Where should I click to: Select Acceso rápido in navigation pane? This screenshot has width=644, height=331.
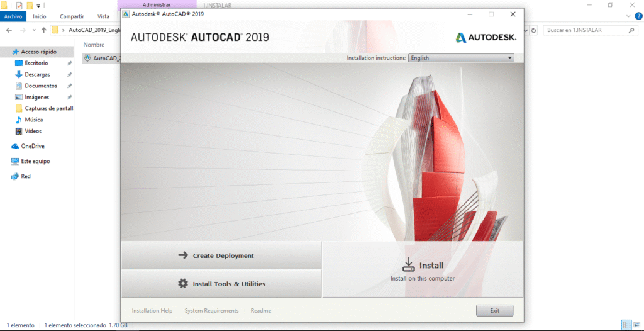click(x=37, y=52)
